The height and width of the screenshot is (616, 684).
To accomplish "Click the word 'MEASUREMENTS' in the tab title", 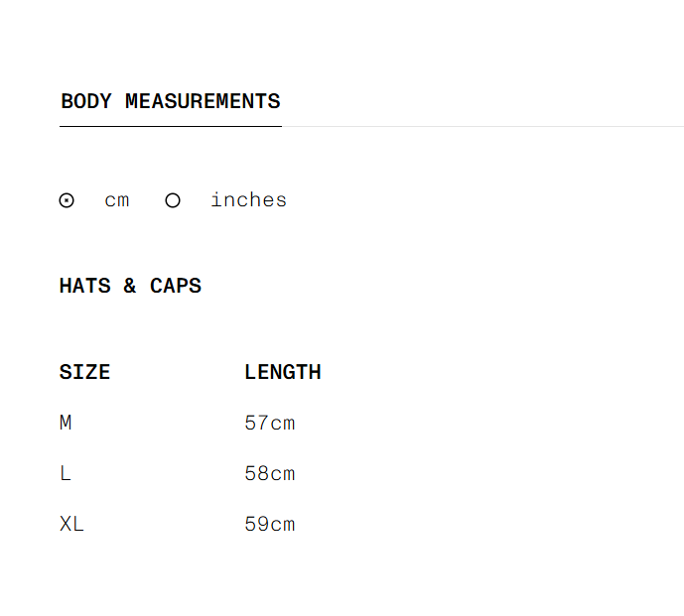I will [203, 101].
